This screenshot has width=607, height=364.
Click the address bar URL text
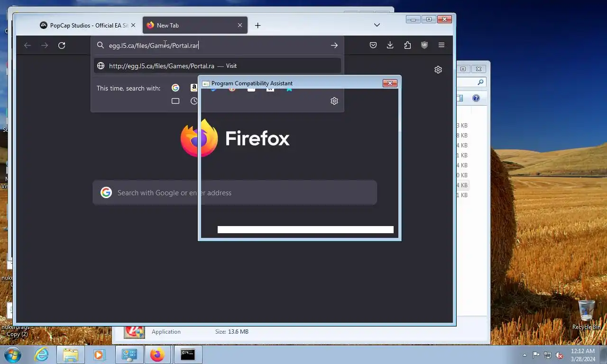154,45
